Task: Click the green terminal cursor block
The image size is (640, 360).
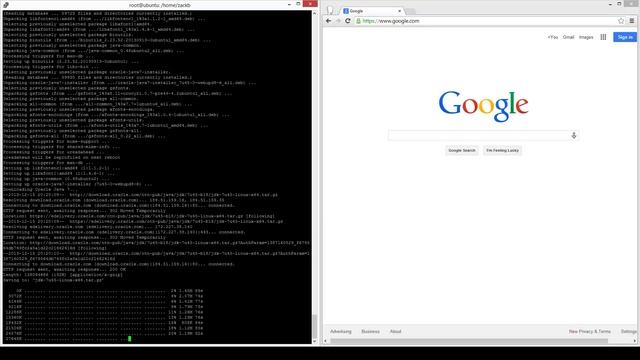Action: (x=129, y=338)
